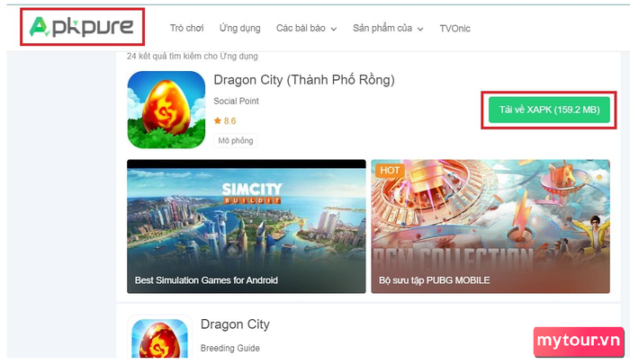Open Best Simulation Games for Android banner
Viewport: 630px width, 364px height.
tap(247, 226)
